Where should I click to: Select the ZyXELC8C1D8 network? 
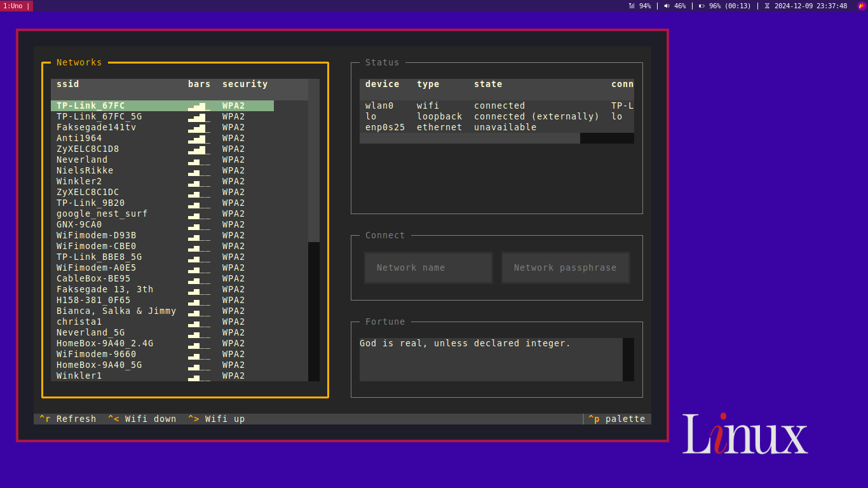click(162, 149)
